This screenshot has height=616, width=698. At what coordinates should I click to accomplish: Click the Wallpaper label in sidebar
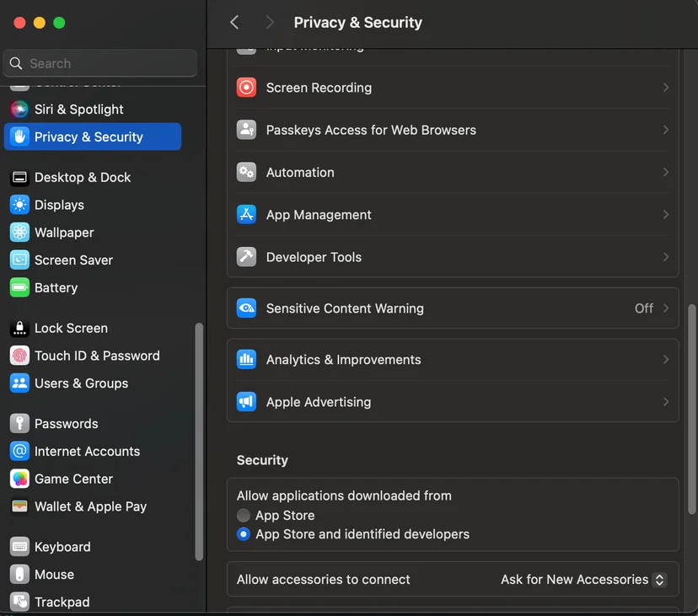[64, 233]
